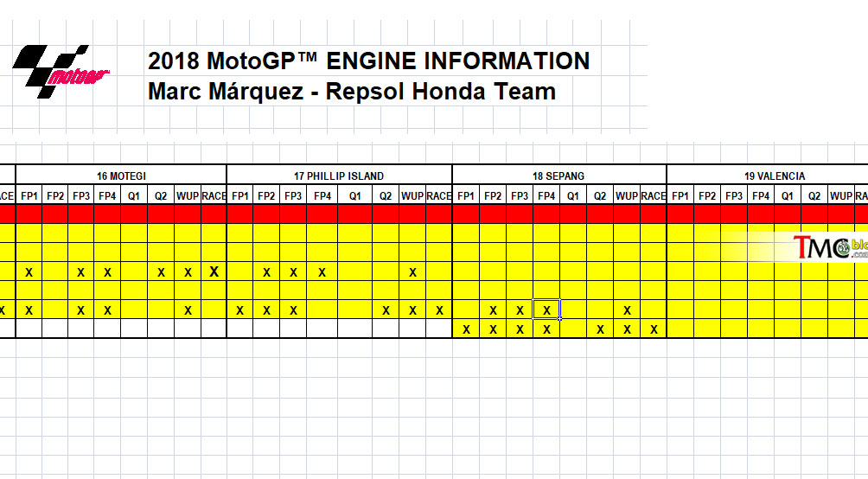Select the Sepang WUP column header
Screen dimensions: 868x479
click(x=627, y=195)
